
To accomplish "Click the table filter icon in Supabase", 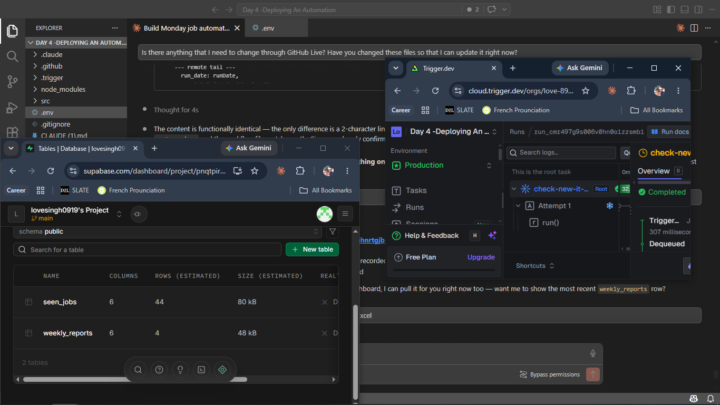I will click(x=332, y=231).
